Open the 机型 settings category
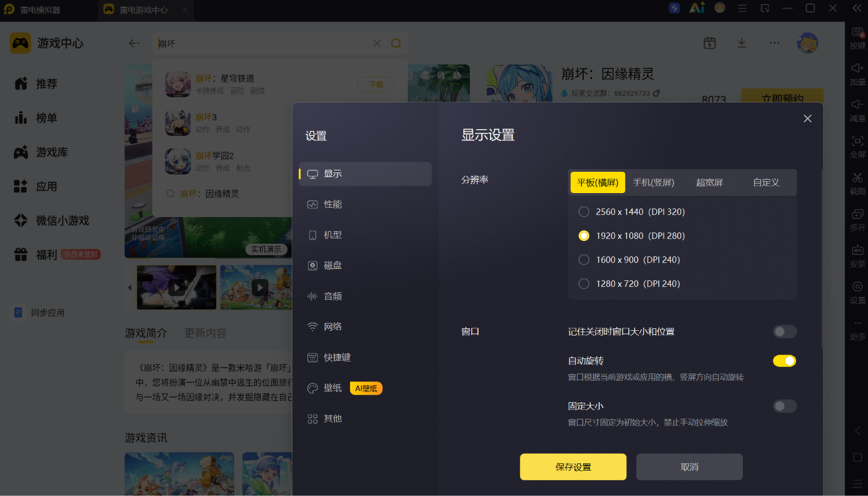 click(365, 235)
